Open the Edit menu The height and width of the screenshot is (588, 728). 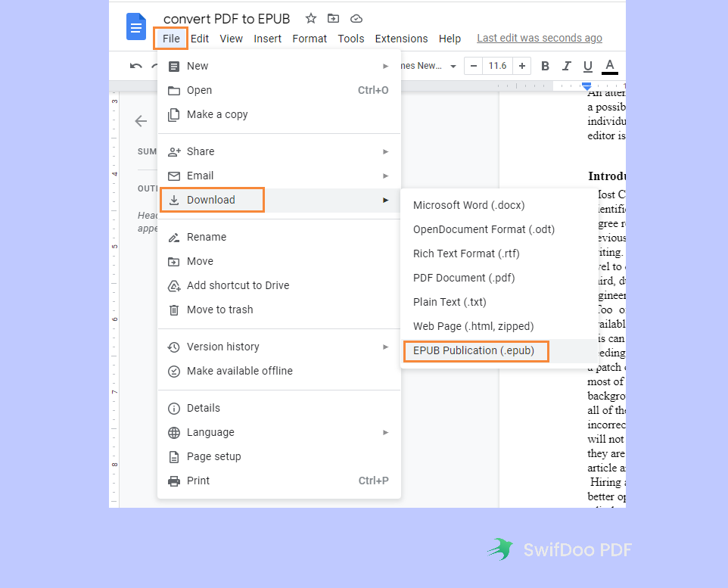pyautogui.click(x=200, y=39)
